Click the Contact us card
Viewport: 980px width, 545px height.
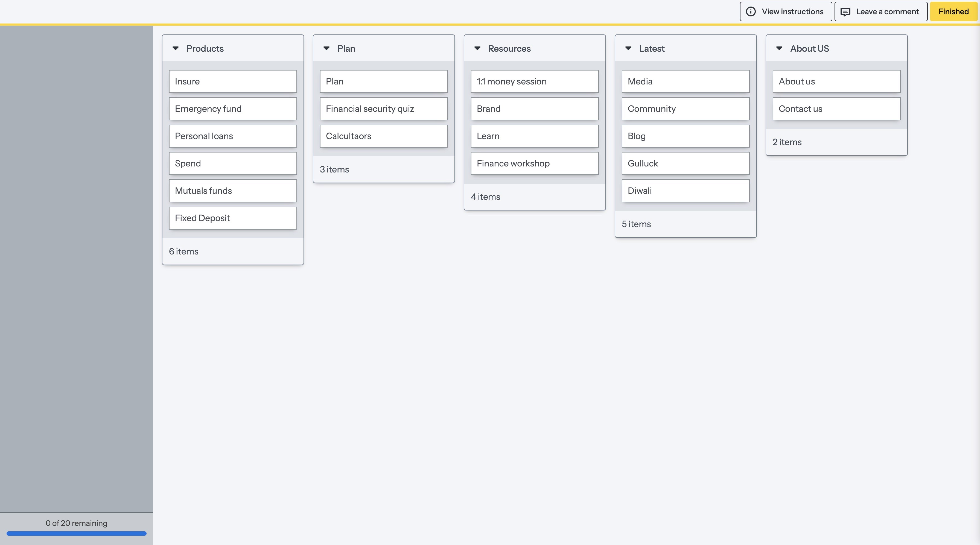pyautogui.click(x=836, y=109)
